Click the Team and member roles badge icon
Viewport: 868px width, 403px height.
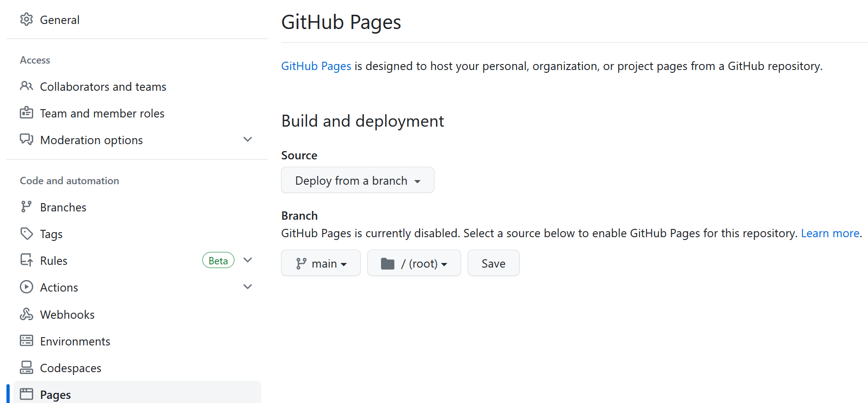(26, 113)
